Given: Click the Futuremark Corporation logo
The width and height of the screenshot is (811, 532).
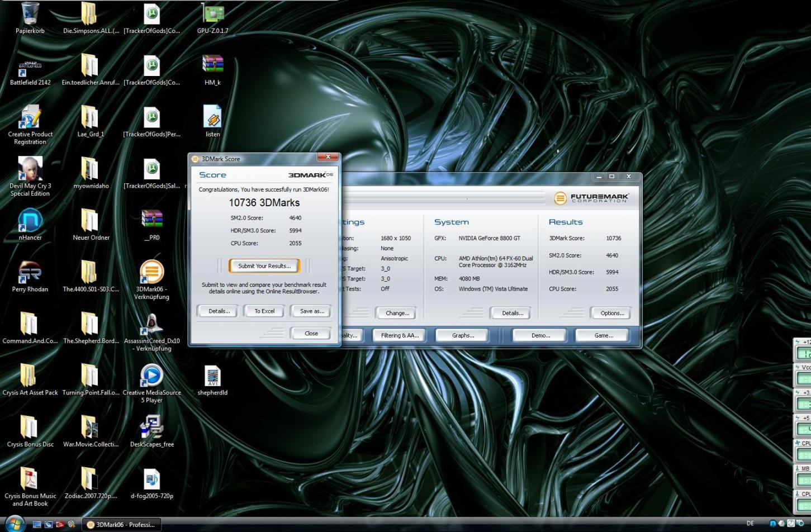Looking at the screenshot, I should click(x=592, y=198).
